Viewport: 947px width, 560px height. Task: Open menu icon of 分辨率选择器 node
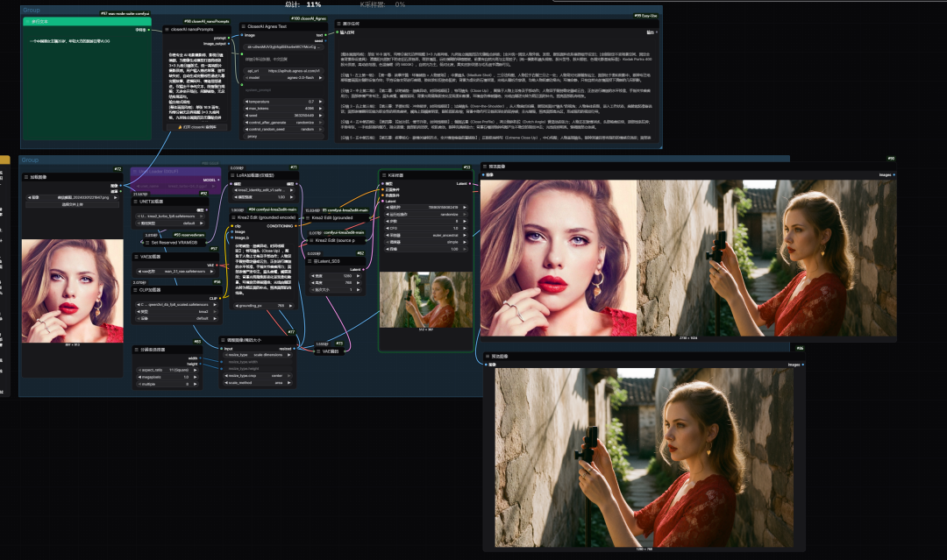(x=136, y=350)
